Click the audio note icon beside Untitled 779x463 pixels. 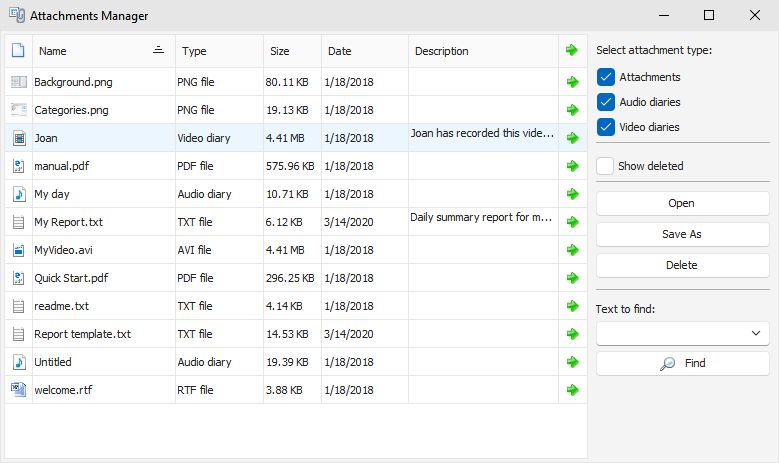(x=19, y=362)
